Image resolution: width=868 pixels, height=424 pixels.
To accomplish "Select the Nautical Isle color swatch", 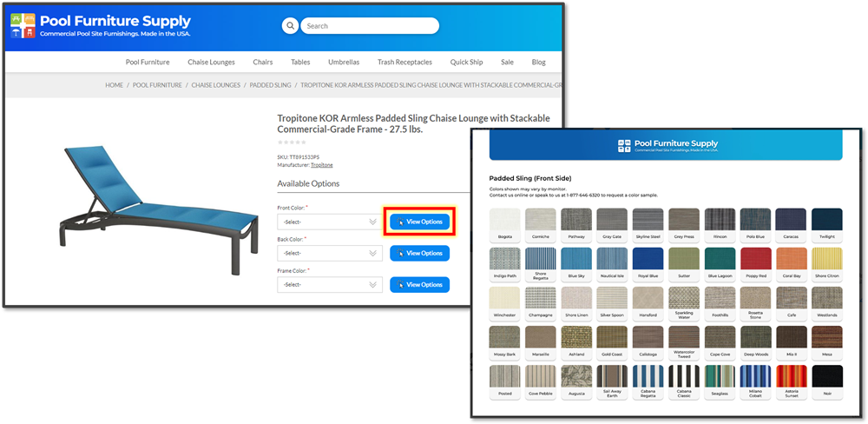I will (612, 264).
